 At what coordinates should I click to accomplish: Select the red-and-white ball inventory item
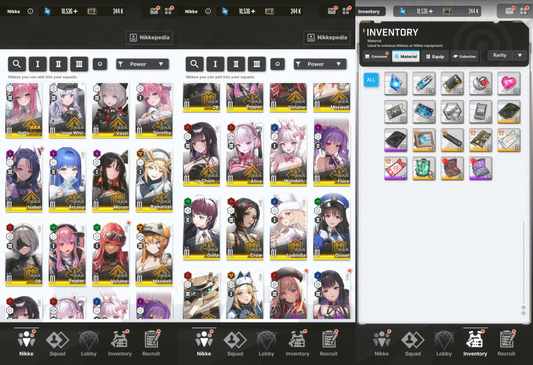[480, 83]
